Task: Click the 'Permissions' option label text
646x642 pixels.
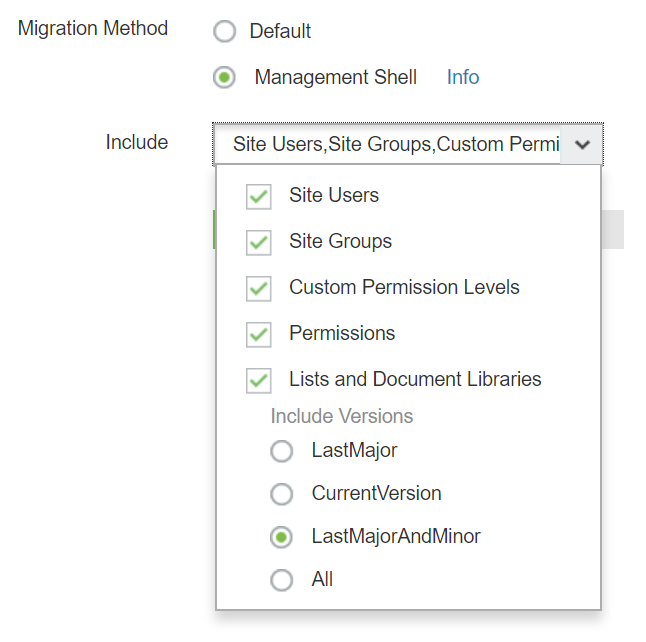Action: [342, 333]
